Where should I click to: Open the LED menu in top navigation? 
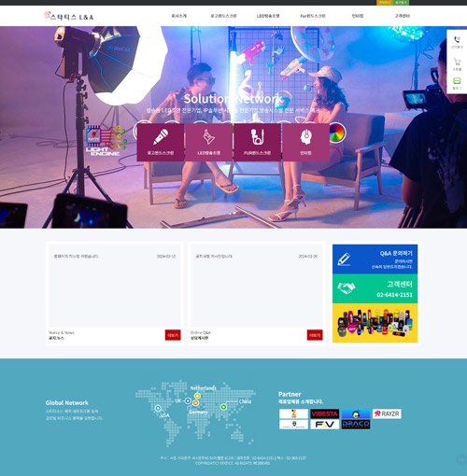pyautogui.click(x=268, y=16)
